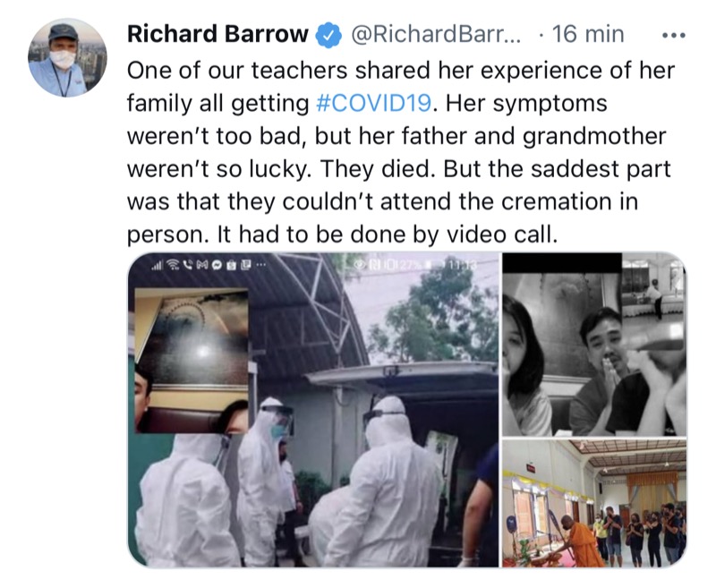Open the PPE workers photo

coord(312,410)
